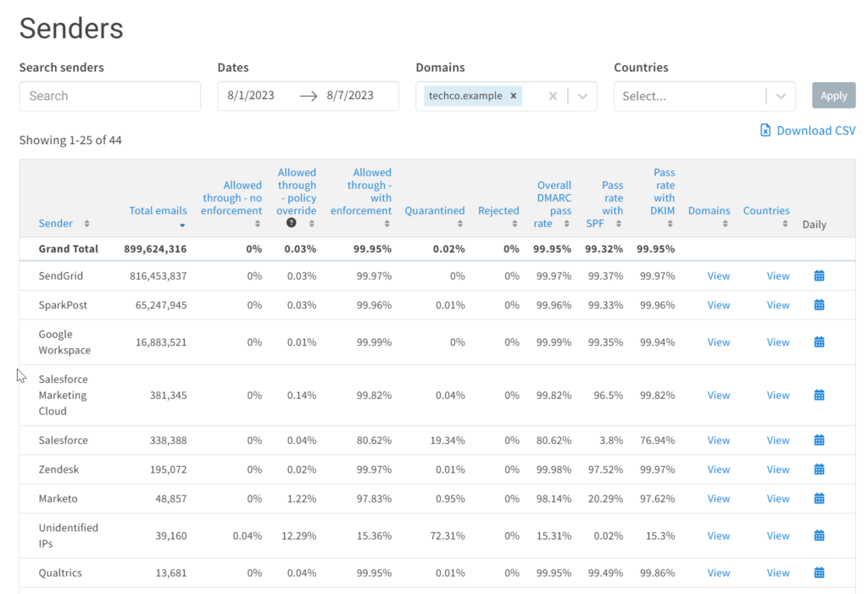Click the CSV file icon beside Download

[x=765, y=130]
